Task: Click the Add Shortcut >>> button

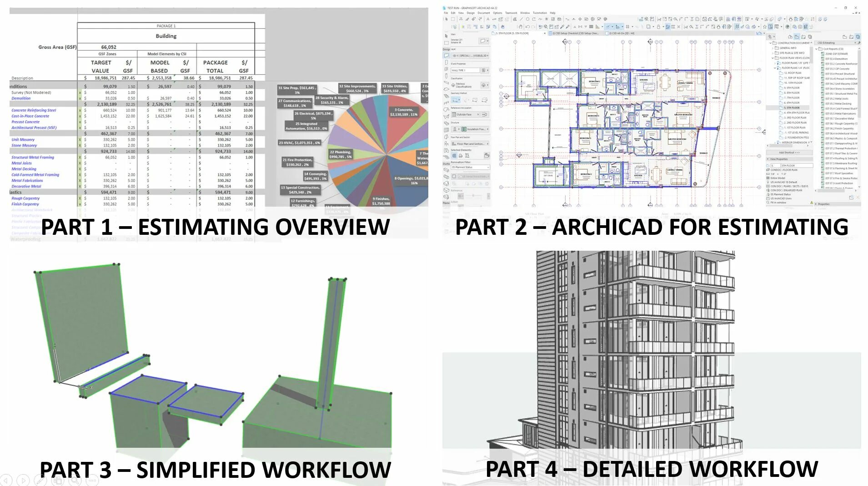Action: (789, 152)
